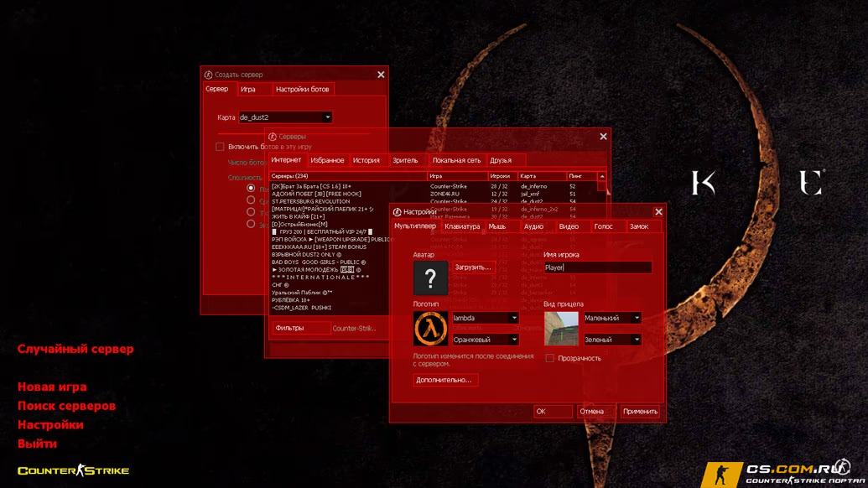Close the Настройки window
Viewport: 868px width, 488px height.
tap(658, 212)
